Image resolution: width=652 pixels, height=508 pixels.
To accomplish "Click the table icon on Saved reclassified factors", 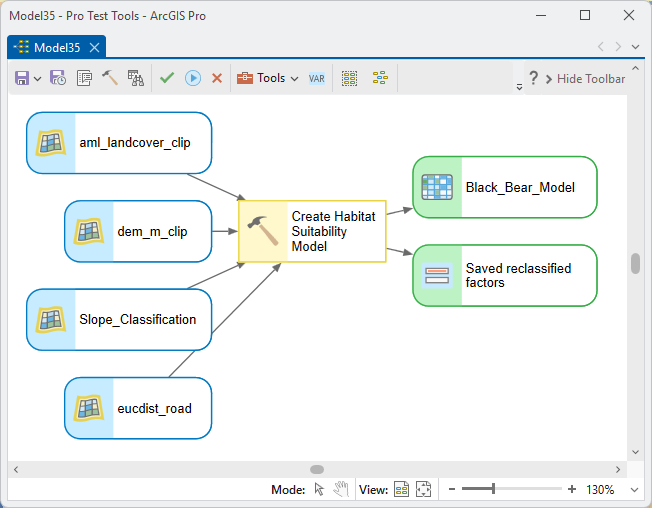I will (437, 276).
